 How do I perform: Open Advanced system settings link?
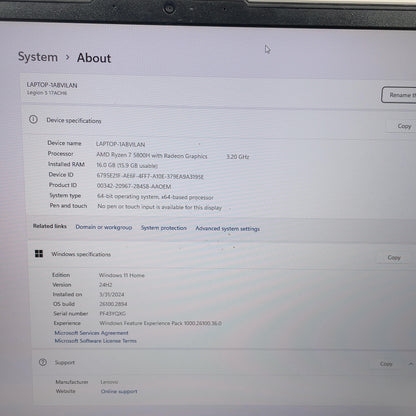[x=227, y=229]
